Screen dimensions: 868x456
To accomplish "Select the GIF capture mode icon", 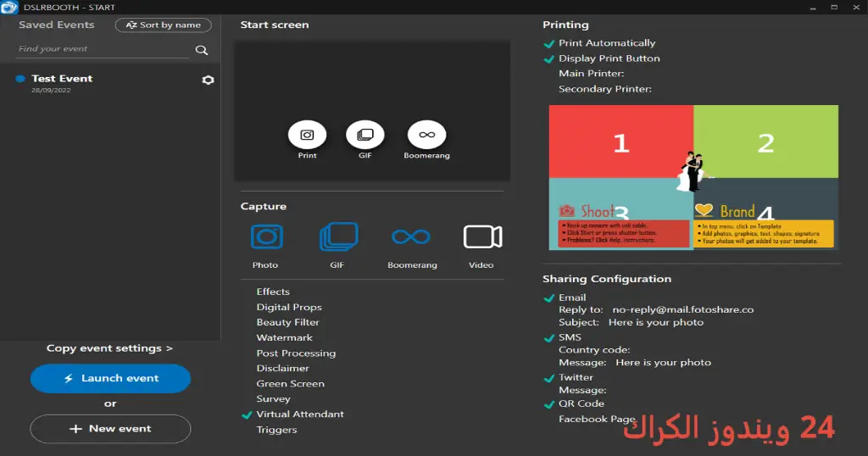I will point(338,236).
